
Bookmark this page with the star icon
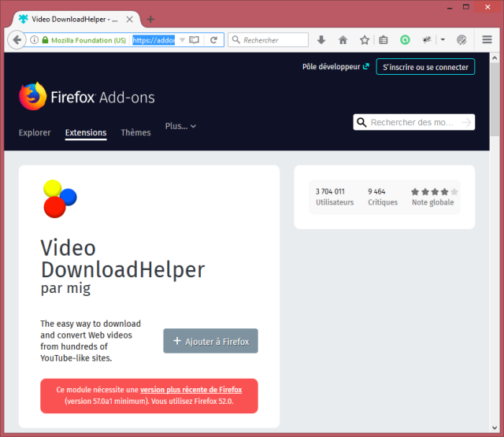coord(365,40)
